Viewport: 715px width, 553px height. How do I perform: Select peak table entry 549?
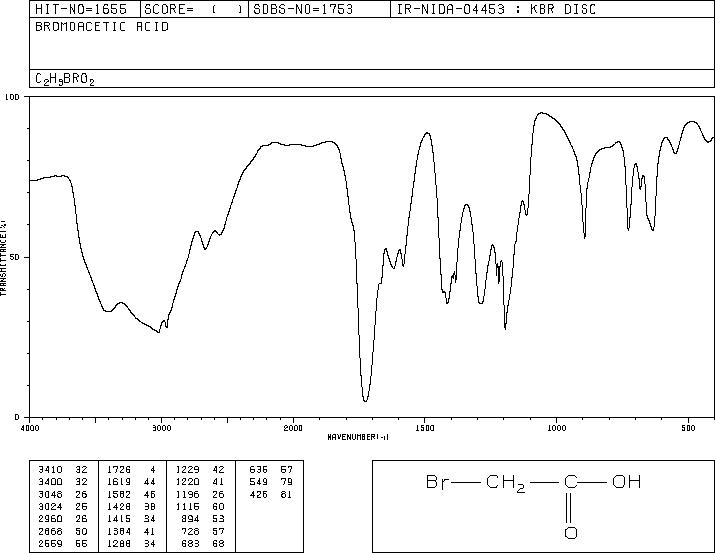click(259, 482)
